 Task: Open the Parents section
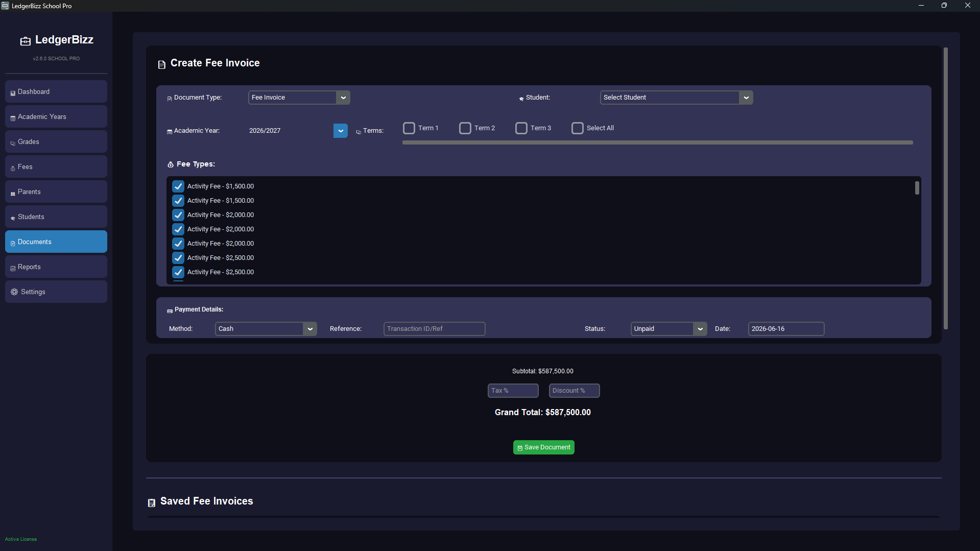(x=56, y=191)
